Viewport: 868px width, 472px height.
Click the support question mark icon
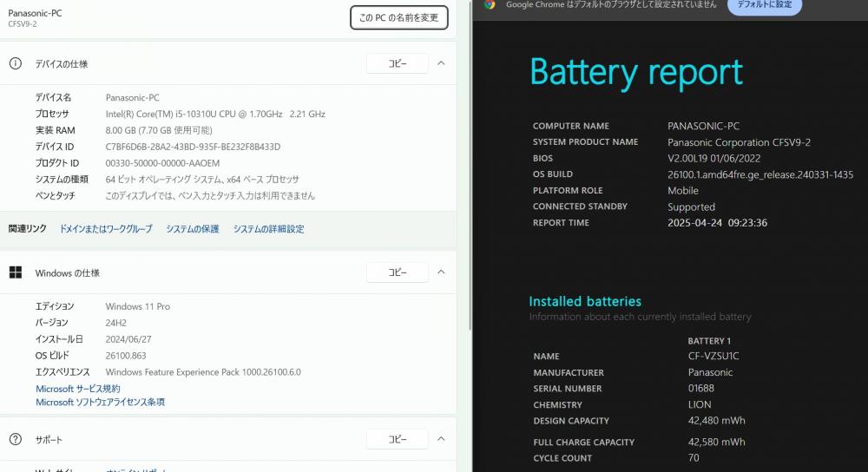click(x=16, y=439)
